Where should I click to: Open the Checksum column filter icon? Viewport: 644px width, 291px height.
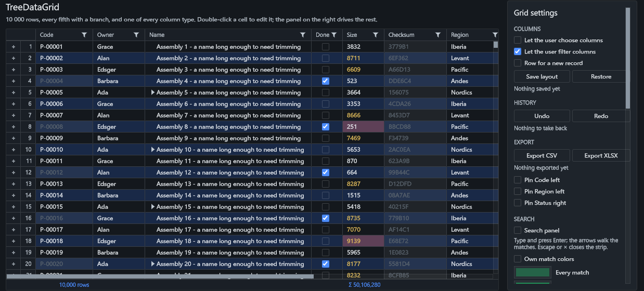pyautogui.click(x=438, y=35)
